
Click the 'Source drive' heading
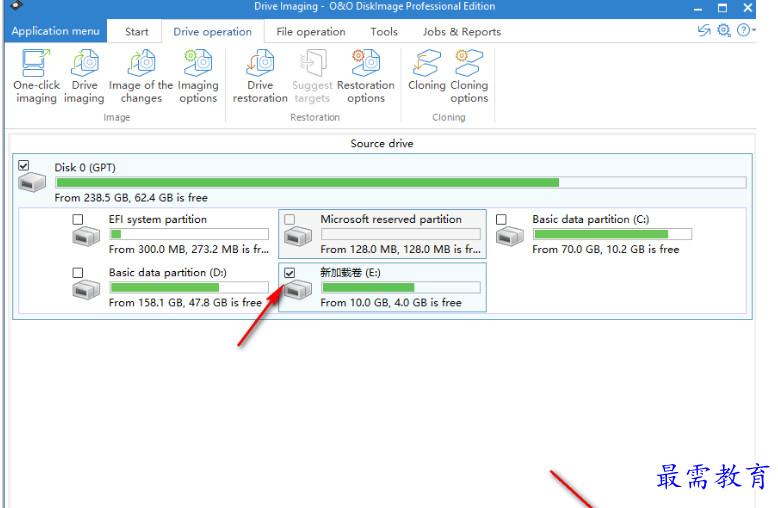pyautogui.click(x=382, y=144)
